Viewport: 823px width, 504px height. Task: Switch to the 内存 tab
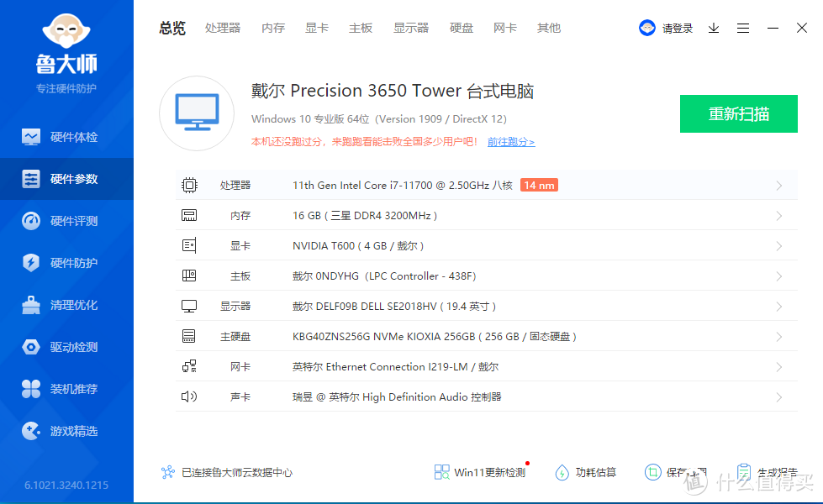point(273,28)
